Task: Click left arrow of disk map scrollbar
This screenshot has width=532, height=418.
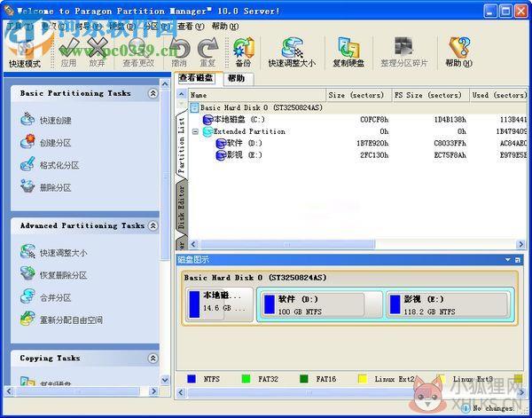Action: click(x=181, y=393)
